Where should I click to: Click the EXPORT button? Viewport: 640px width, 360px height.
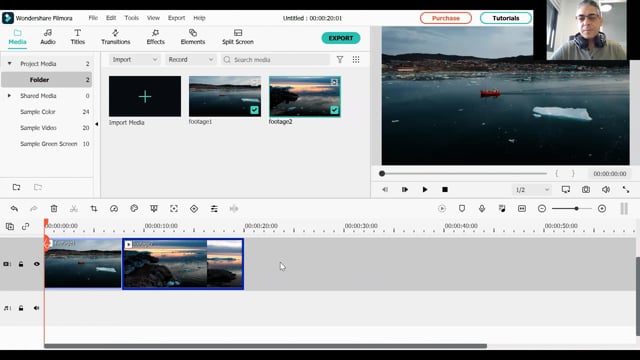341,38
